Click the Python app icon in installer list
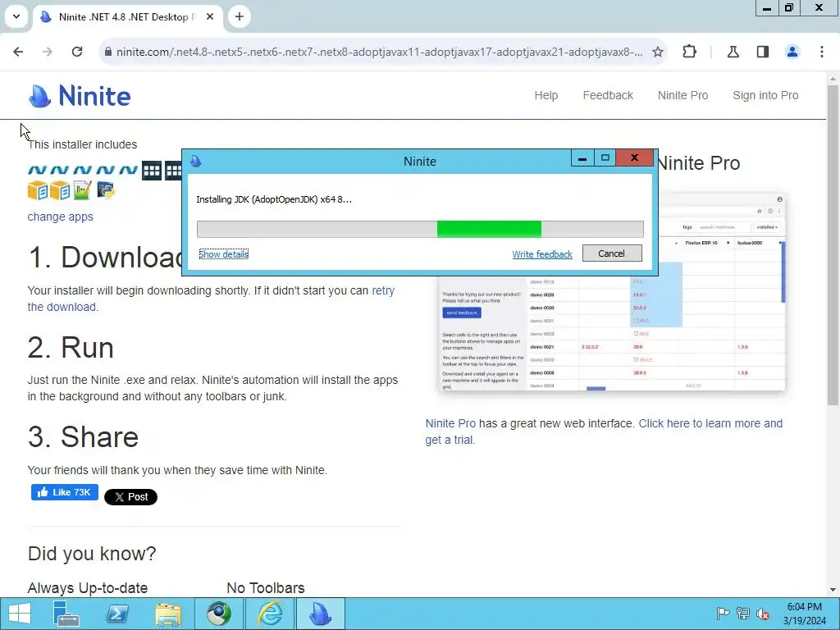 pyautogui.click(x=105, y=190)
